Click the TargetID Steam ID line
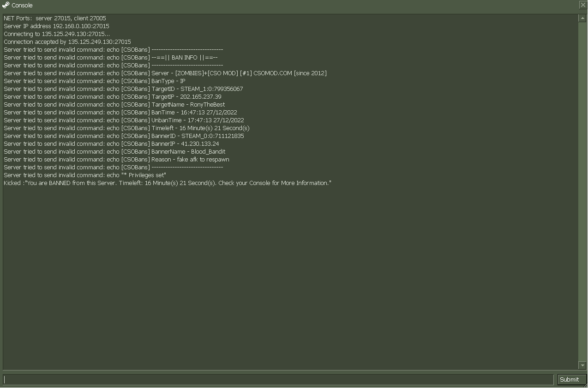Image resolution: width=588 pixels, height=388 pixels. click(x=123, y=89)
